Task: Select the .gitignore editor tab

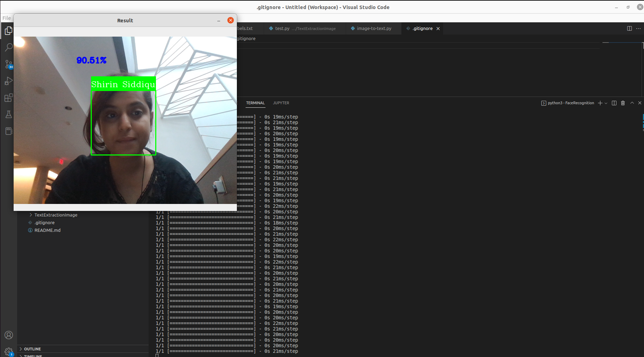Action: click(x=422, y=29)
